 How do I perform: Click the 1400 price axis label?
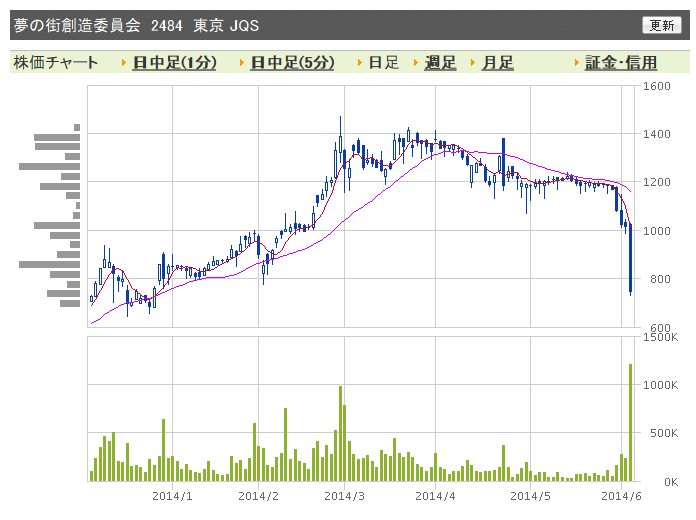point(656,134)
